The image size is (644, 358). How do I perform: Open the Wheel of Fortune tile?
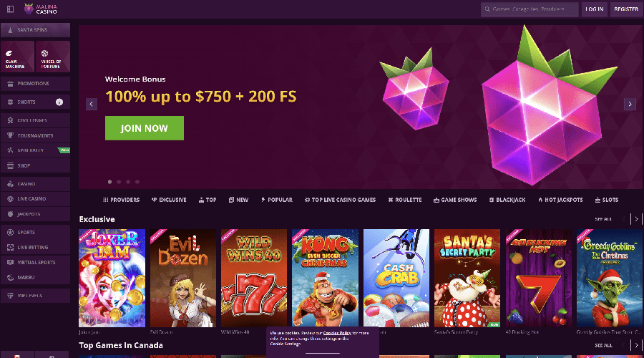pyautogui.click(x=52, y=57)
